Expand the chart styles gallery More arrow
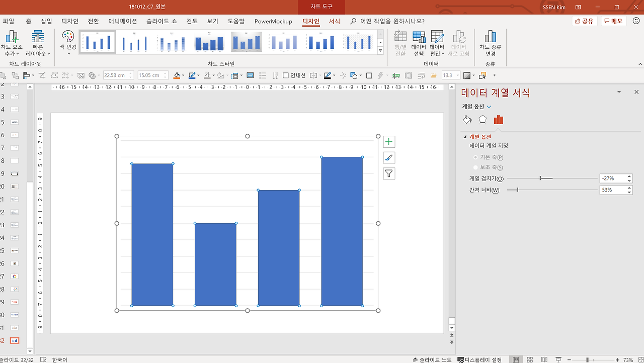The width and height of the screenshot is (644, 363). tap(380, 50)
